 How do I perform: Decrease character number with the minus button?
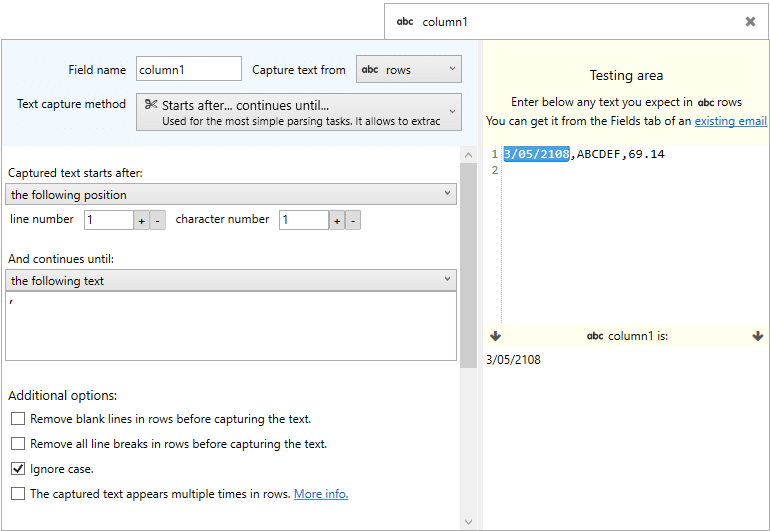click(353, 221)
